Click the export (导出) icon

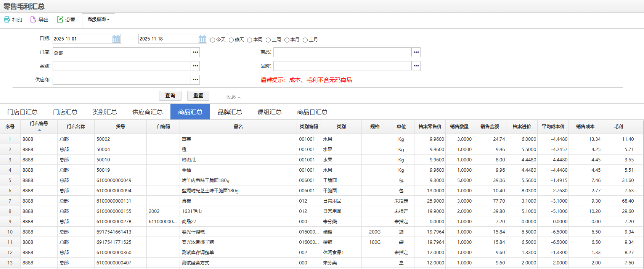click(33, 19)
